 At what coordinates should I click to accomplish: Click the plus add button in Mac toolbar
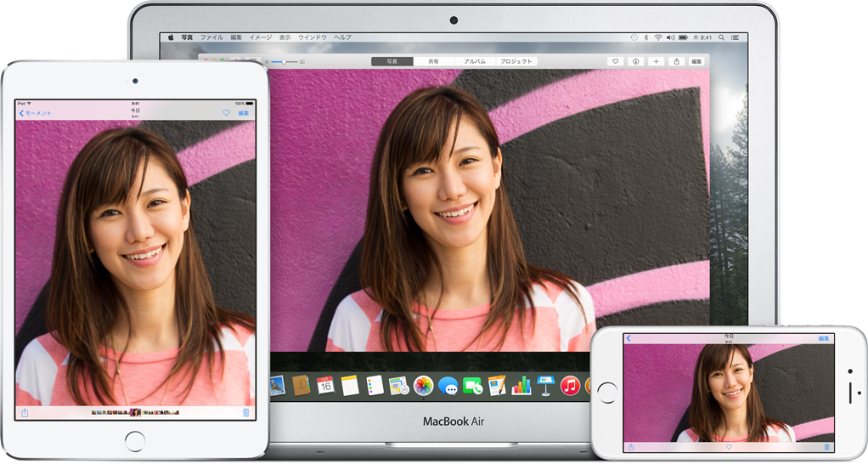click(656, 62)
